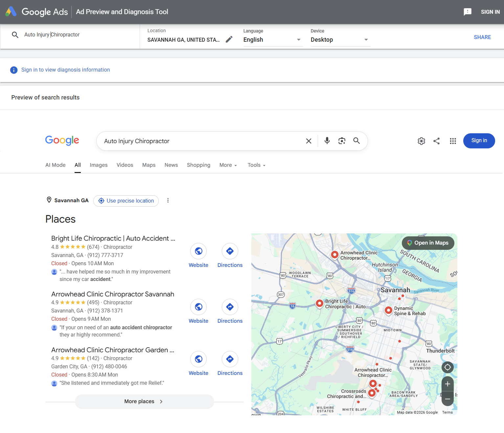Open search by image camera icon
This screenshot has height=433, width=504.
pyautogui.click(x=342, y=141)
